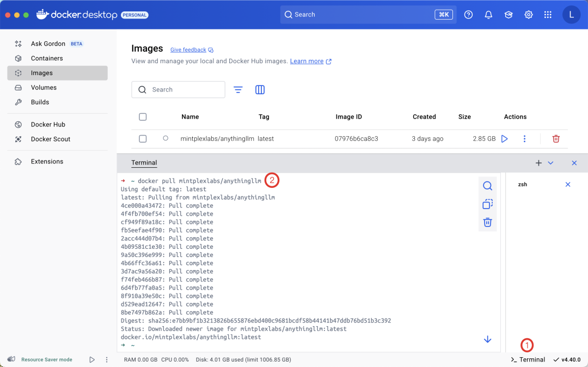Select the Terminal tab label
Viewport: 588px width, 367px height.
(144, 163)
